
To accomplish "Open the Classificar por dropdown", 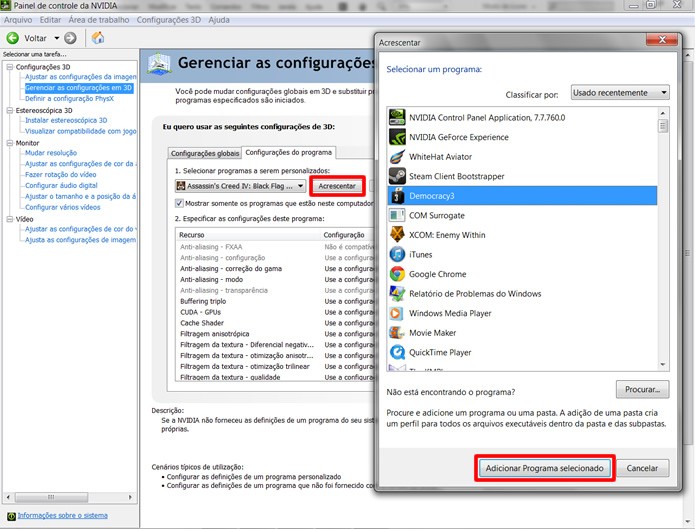I will click(620, 93).
